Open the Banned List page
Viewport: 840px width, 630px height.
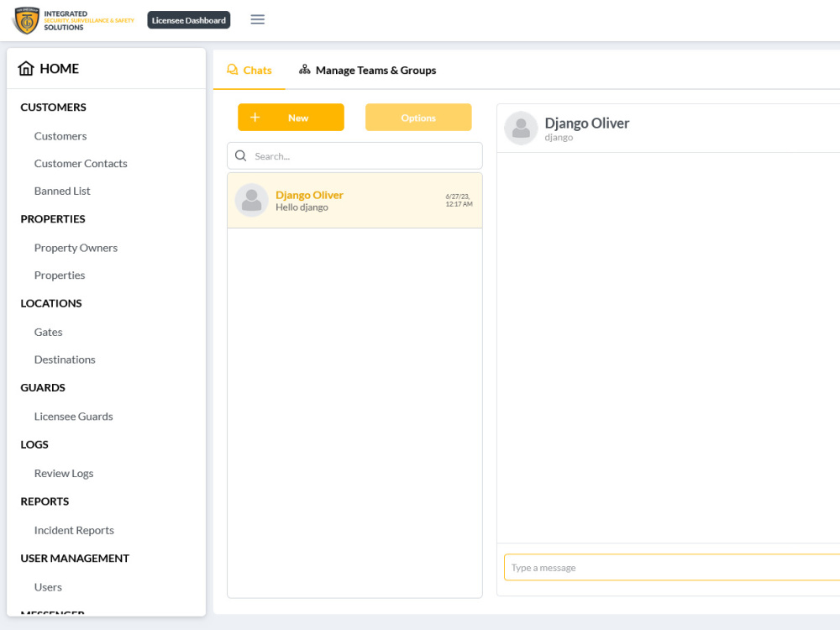click(x=62, y=191)
